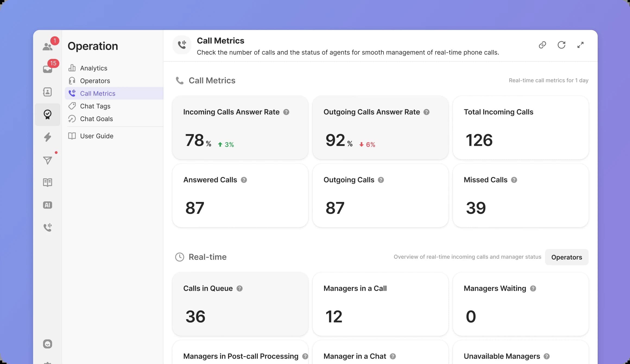The width and height of the screenshot is (630, 364).
Task: Open the paper plane marketing icon
Action: point(48,160)
